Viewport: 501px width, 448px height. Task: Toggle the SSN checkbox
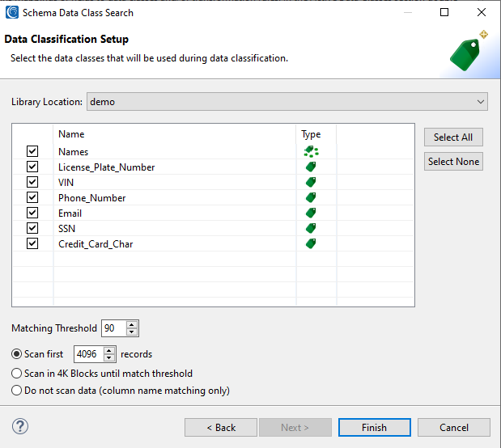pos(32,228)
